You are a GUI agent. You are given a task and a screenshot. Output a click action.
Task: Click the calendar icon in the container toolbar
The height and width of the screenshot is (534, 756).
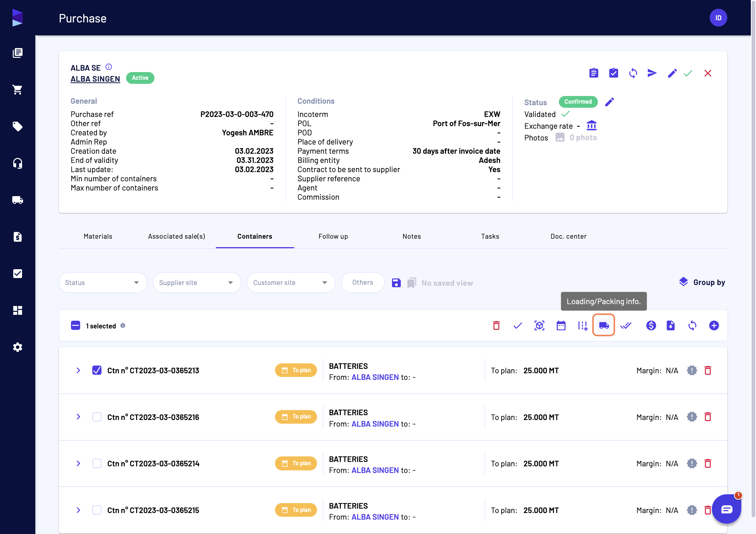561,325
